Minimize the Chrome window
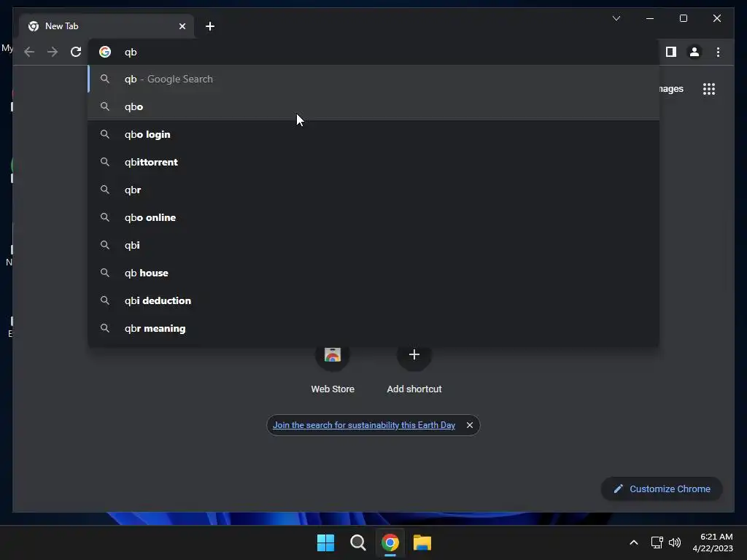The width and height of the screenshot is (747, 560). (x=650, y=18)
